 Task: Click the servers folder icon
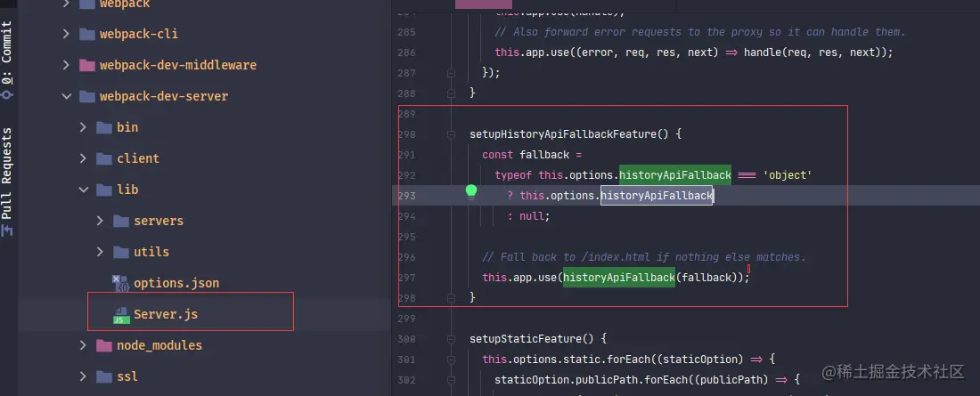point(120,221)
